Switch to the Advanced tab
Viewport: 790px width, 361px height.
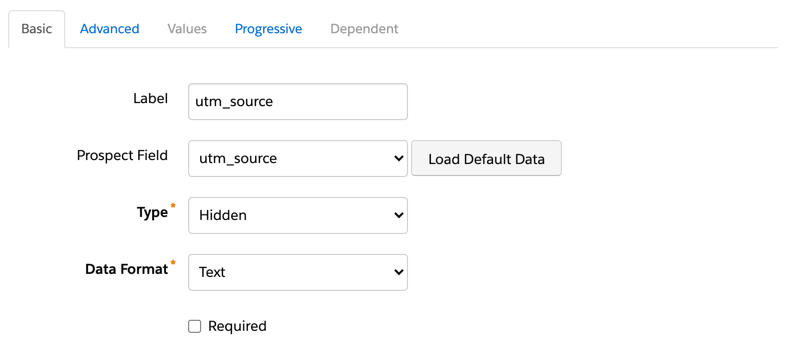109,29
